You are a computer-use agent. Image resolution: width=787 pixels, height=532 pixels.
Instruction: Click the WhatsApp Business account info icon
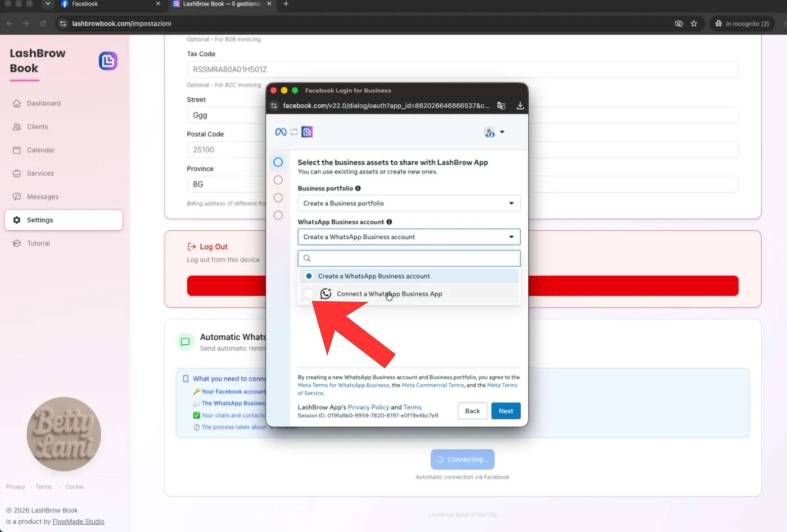point(389,222)
